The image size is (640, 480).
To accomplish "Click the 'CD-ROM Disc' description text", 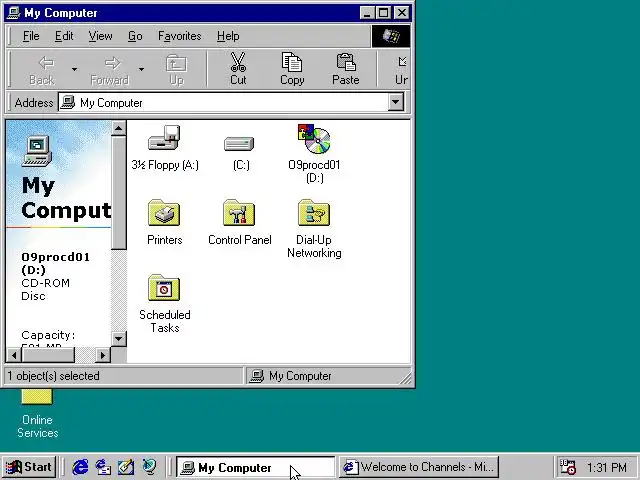I will click(x=45, y=289).
